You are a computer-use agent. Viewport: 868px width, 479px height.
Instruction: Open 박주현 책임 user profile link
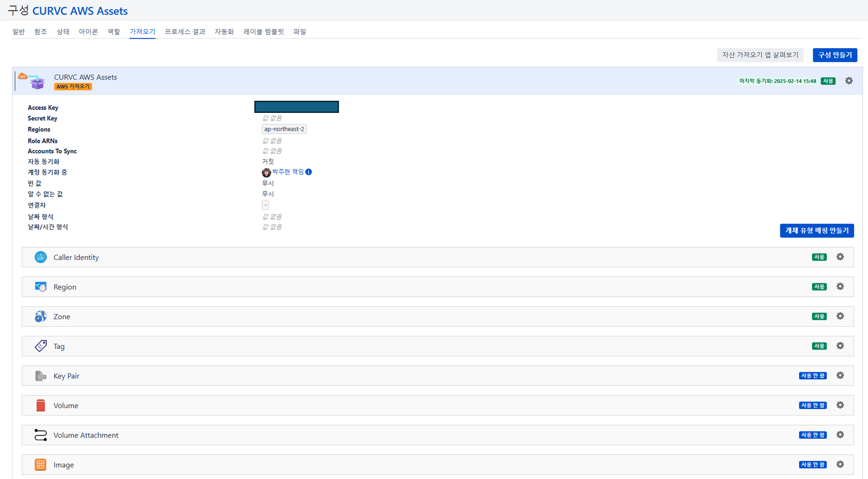(x=288, y=172)
